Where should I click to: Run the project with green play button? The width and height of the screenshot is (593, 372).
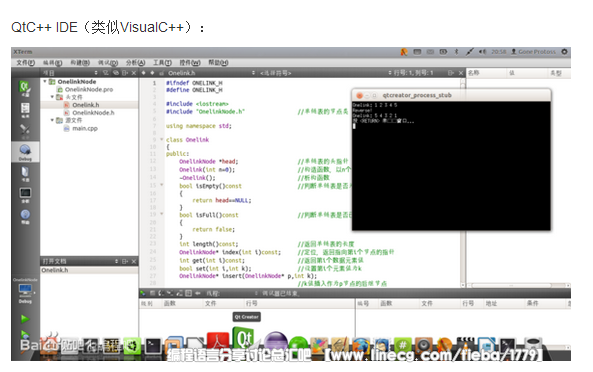coord(25,319)
